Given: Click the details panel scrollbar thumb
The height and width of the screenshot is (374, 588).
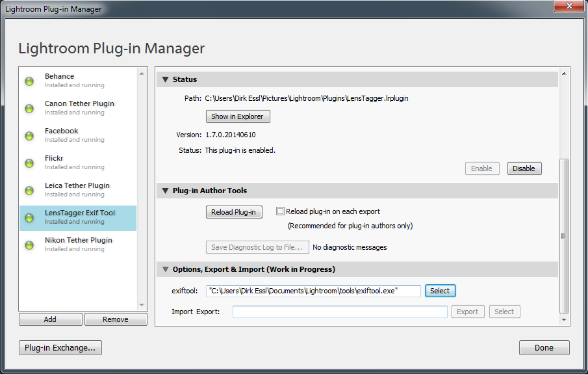Looking at the screenshot, I should coord(563,236).
